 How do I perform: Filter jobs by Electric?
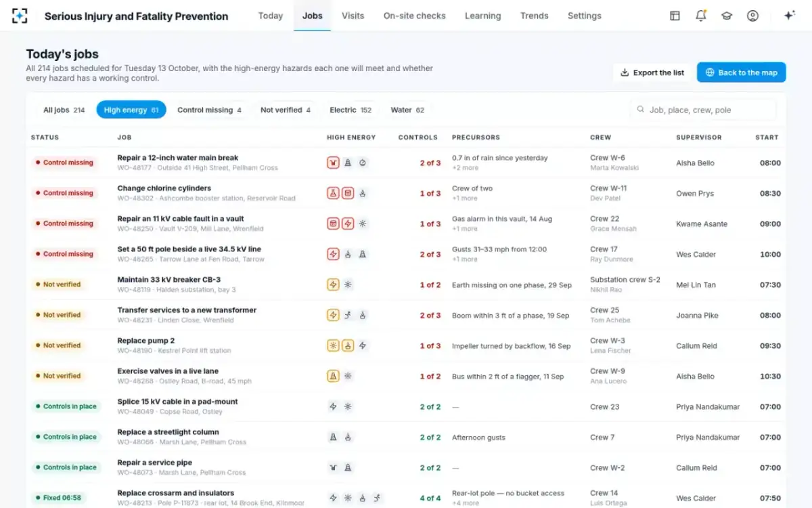pyautogui.click(x=351, y=110)
